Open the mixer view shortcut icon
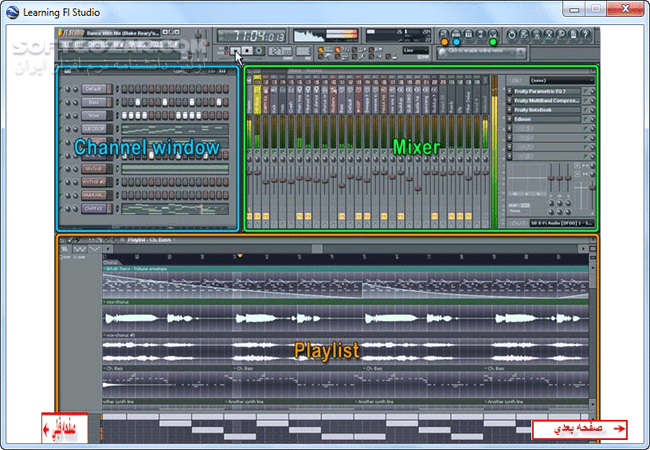Screen dimensions: 650x450 click(493, 34)
